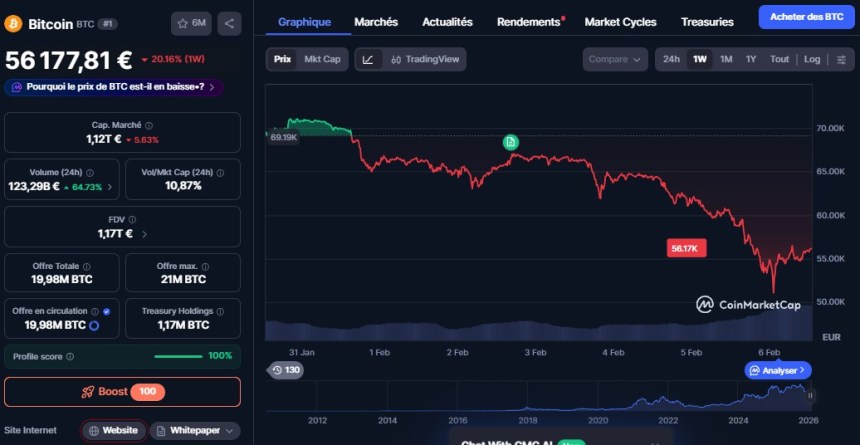
Task: Click the Bitcoin orange logo icon
Action: [13, 24]
